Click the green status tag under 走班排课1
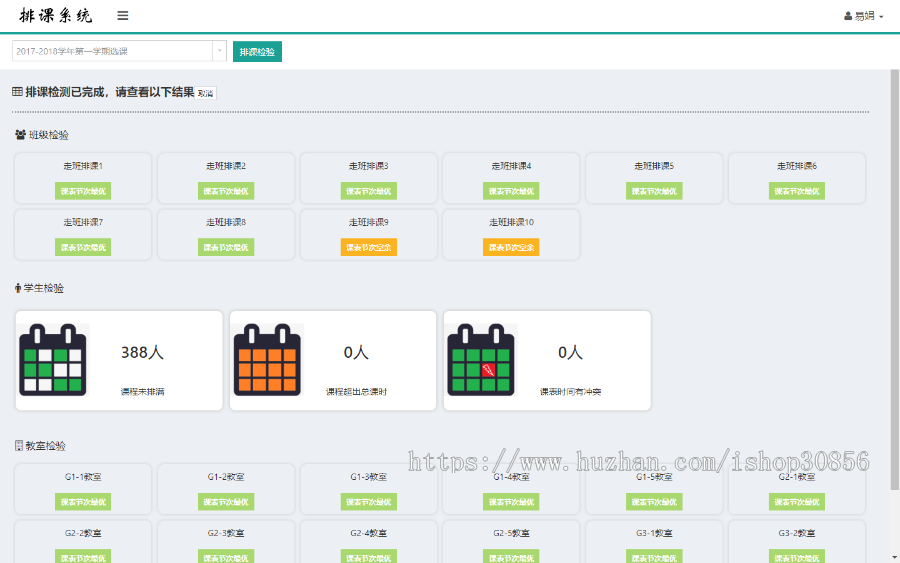Image resolution: width=900 pixels, height=563 pixels. click(x=83, y=191)
